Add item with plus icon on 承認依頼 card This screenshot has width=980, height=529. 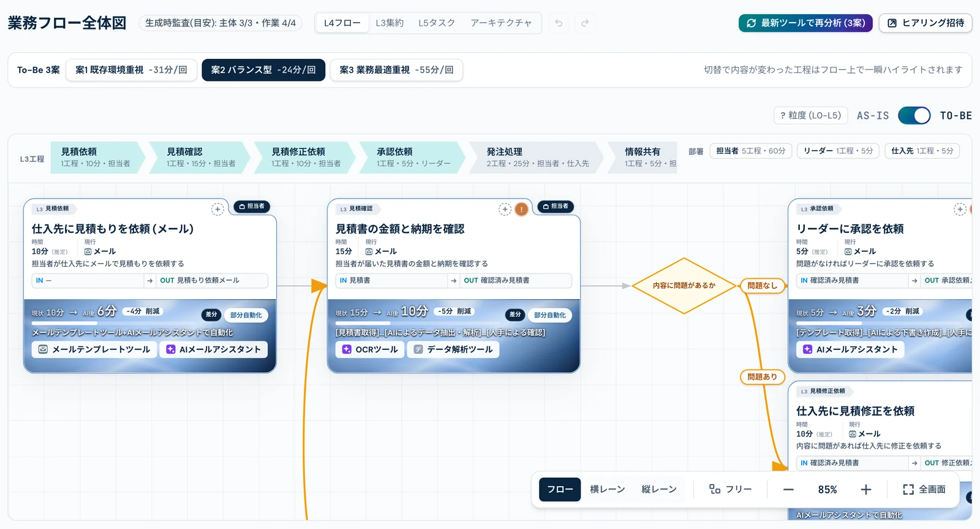(x=960, y=209)
